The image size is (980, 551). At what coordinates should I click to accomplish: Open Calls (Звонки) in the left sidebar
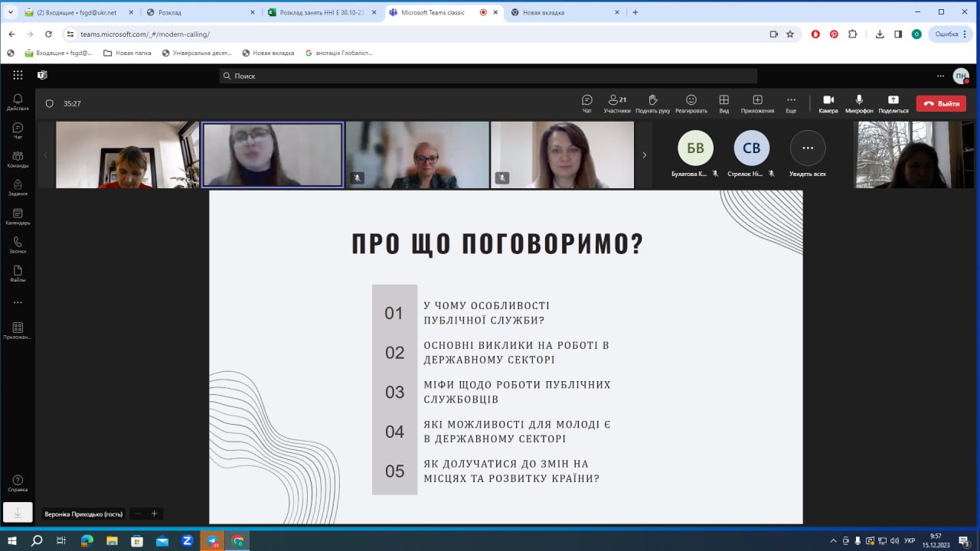(x=18, y=245)
